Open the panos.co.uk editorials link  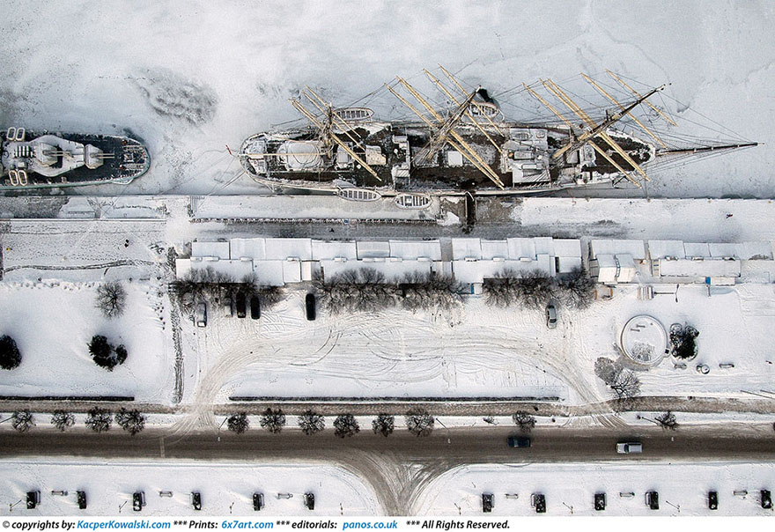[369, 524]
